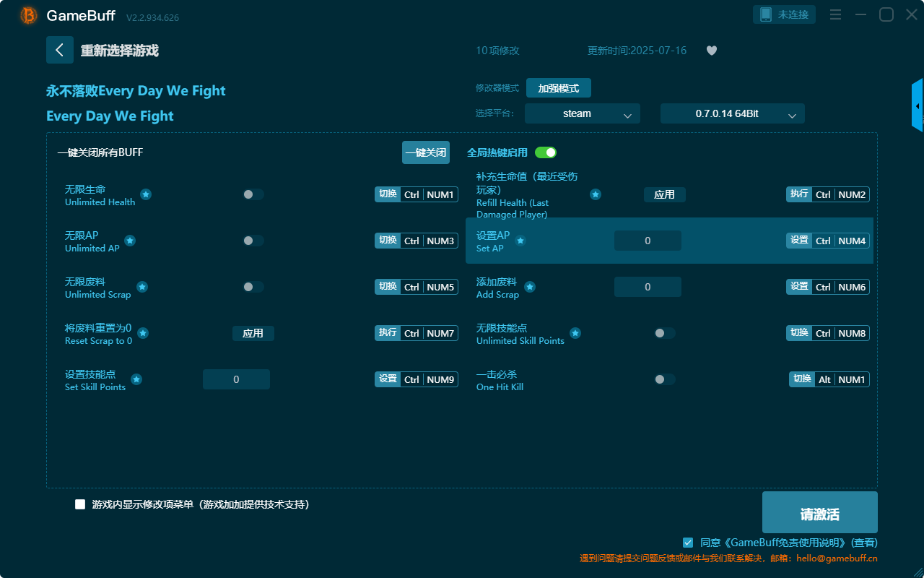Screen dimensions: 924x578
Task: Click the 10项修改 count text
Action: [497, 51]
